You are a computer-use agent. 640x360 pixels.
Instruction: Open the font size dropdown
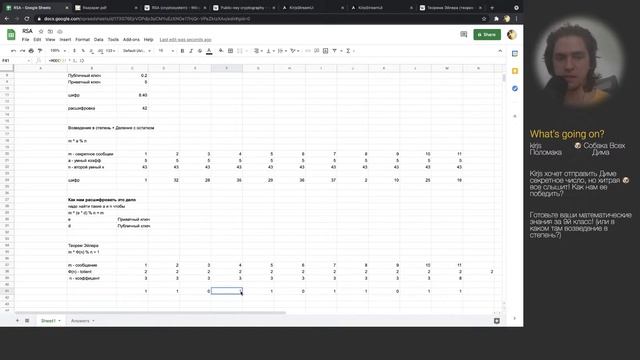(x=166, y=51)
